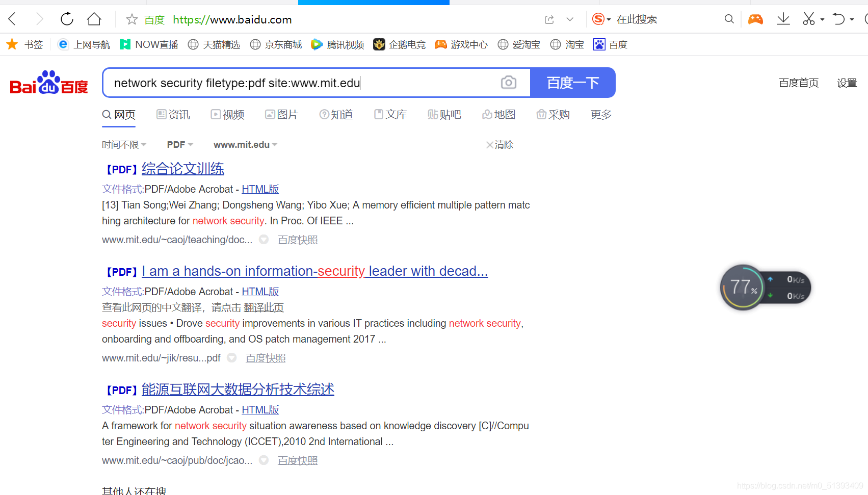Screen dimensions: 868x495
Task: Expand the www.mit.edu site filter
Action: tap(245, 145)
